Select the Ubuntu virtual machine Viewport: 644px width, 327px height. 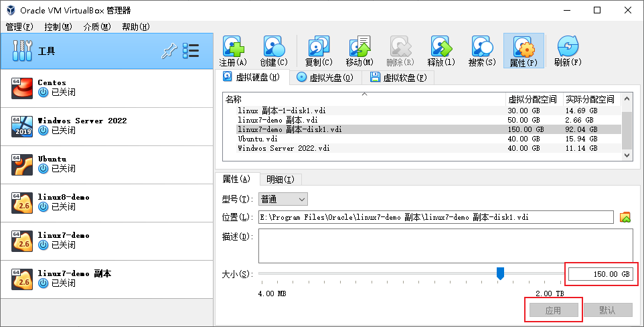pos(107,165)
